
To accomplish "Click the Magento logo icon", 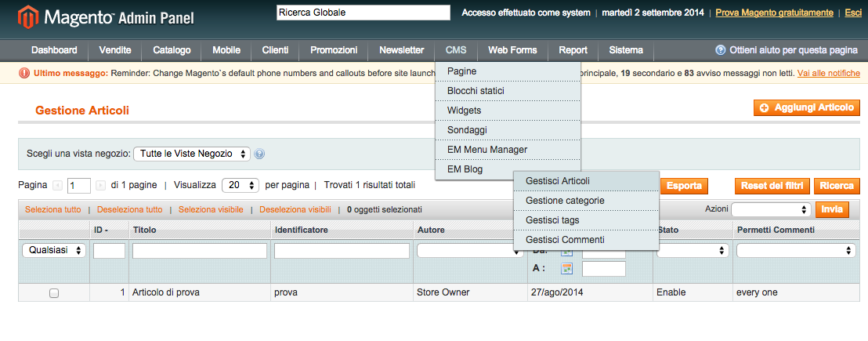I will [x=27, y=17].
